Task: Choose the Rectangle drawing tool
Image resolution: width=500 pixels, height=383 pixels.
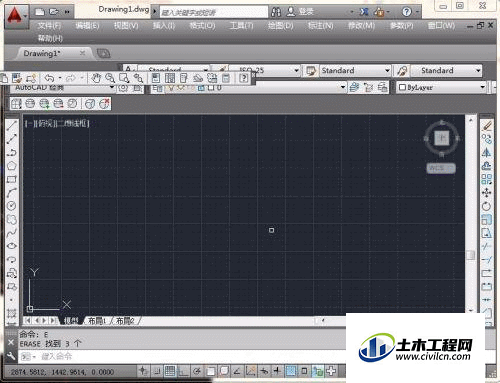Action: click(x=12, y=179)
